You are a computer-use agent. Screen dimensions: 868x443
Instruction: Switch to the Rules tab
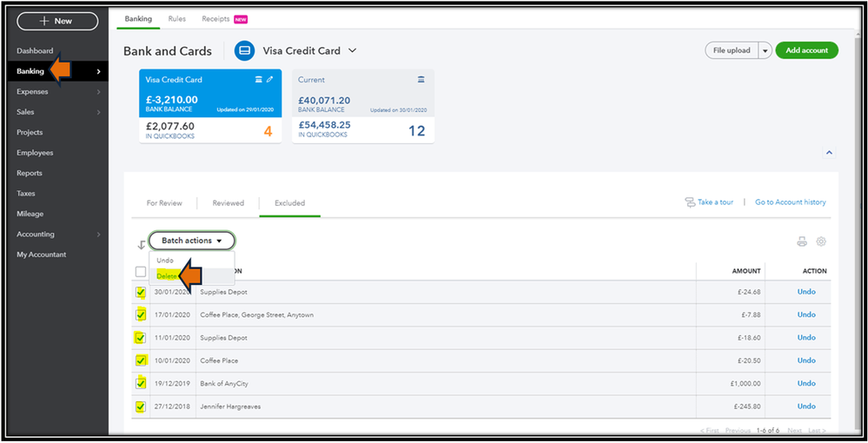click(x=177, y=19)
